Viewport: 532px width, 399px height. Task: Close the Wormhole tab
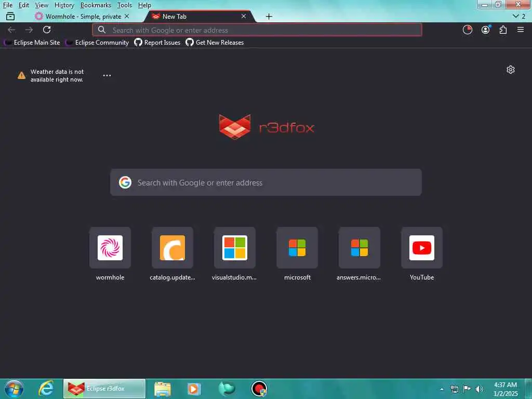(x=127, y=16)
